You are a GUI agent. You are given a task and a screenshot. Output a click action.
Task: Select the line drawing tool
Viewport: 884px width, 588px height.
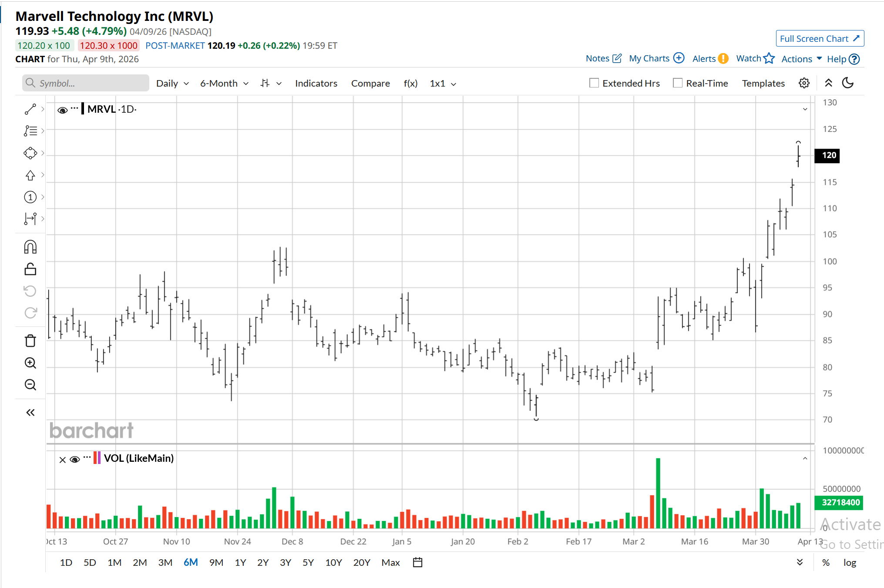(x=30, y=109)
